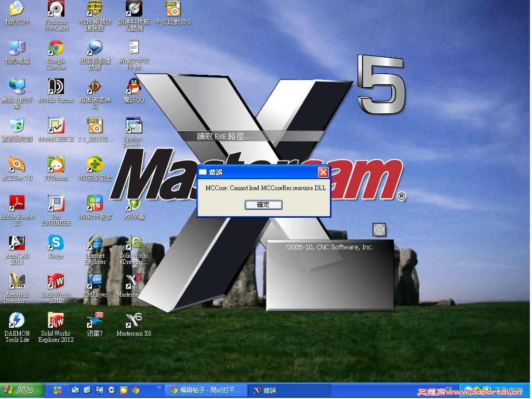Select the Pro ENGINEER shortcut

click(56, 210)
